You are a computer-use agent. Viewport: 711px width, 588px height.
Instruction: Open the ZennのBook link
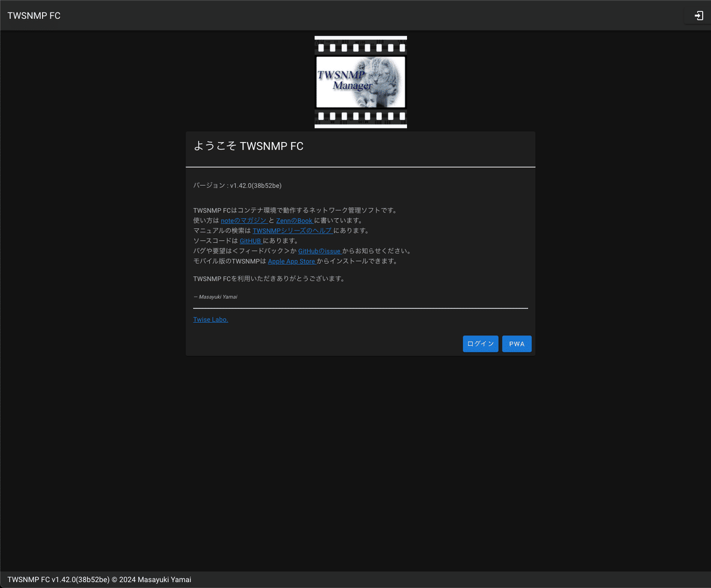coord(294,220)
